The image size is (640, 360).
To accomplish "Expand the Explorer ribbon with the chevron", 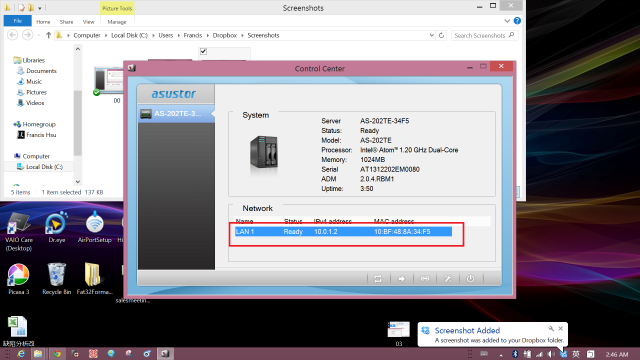I will (x=507, y=21).
